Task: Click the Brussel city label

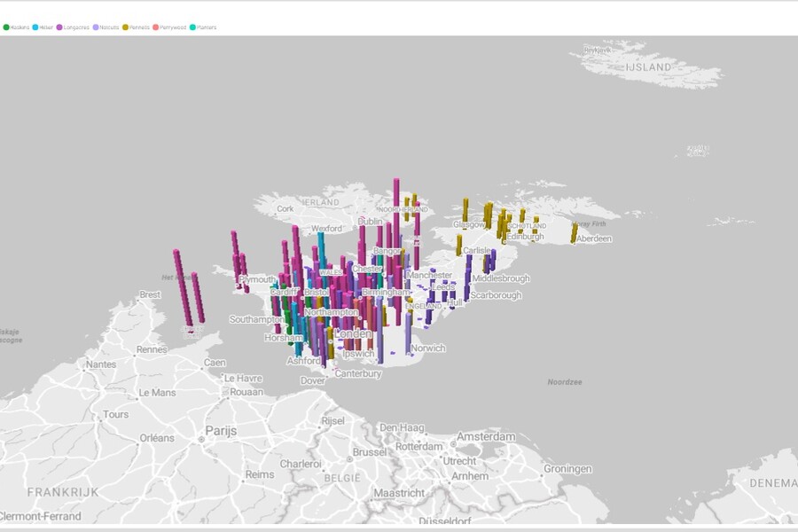Action: coord(370,451)
